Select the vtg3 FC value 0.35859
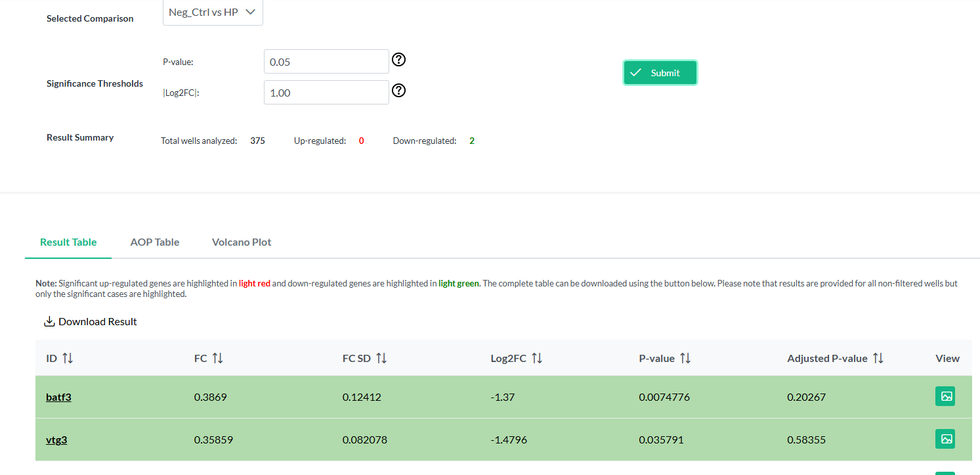This screenshot has height=475, width=980. pos(213,440)
